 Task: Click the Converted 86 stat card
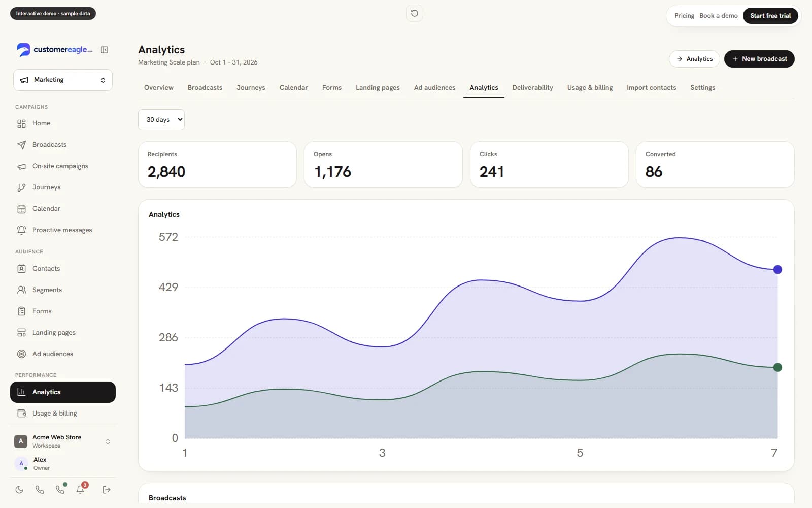[715, 165]
